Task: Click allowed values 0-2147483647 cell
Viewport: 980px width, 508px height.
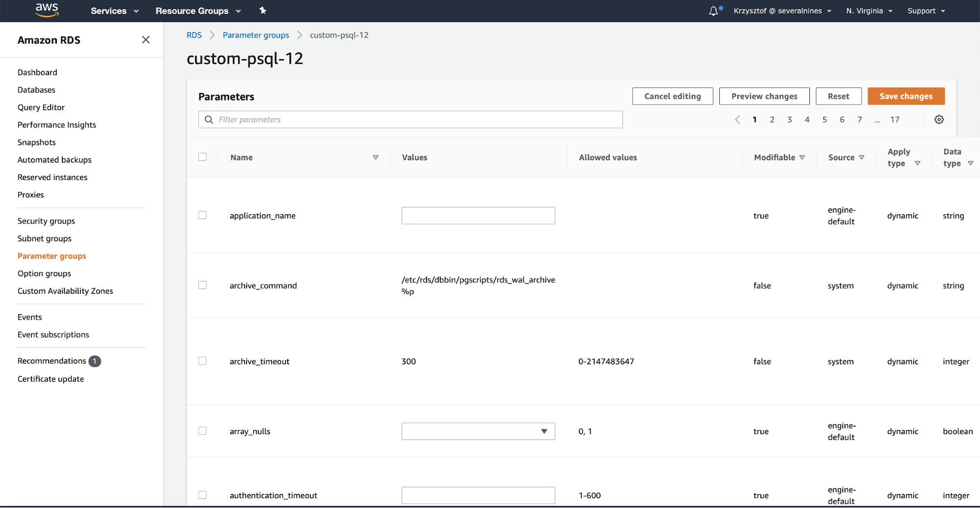Action: pos(606,362)
